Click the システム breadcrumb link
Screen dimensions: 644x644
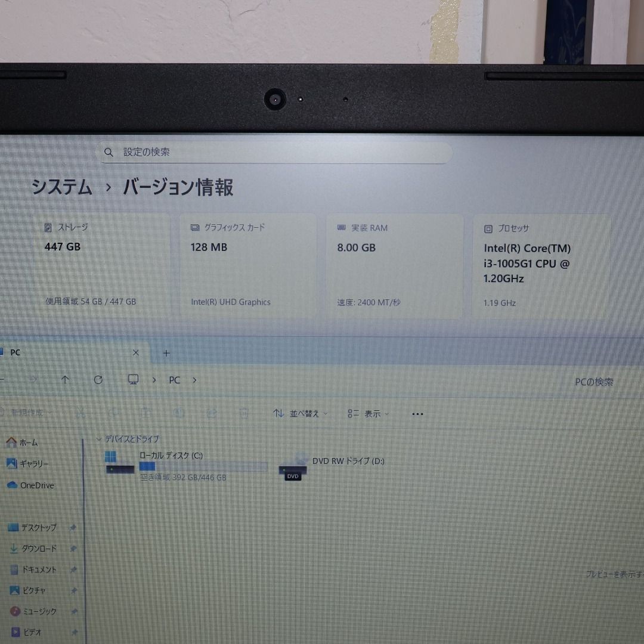(x=62, y=187)
